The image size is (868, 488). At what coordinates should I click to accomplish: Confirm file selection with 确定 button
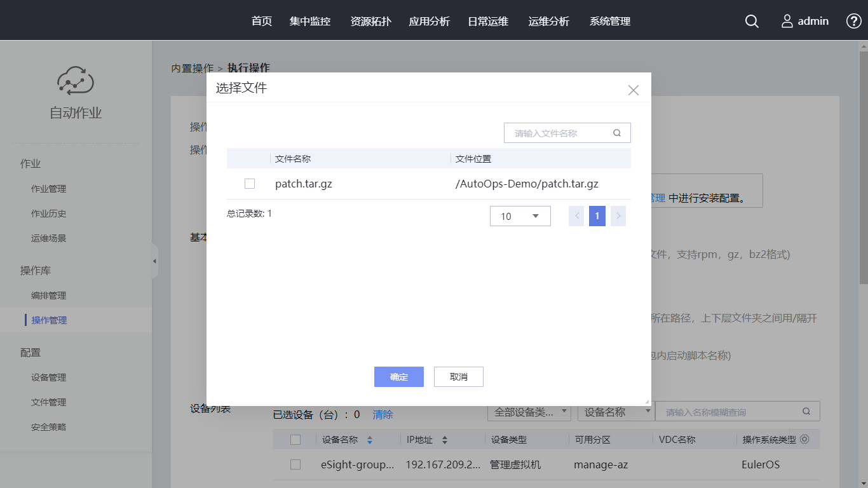[398, 377]
